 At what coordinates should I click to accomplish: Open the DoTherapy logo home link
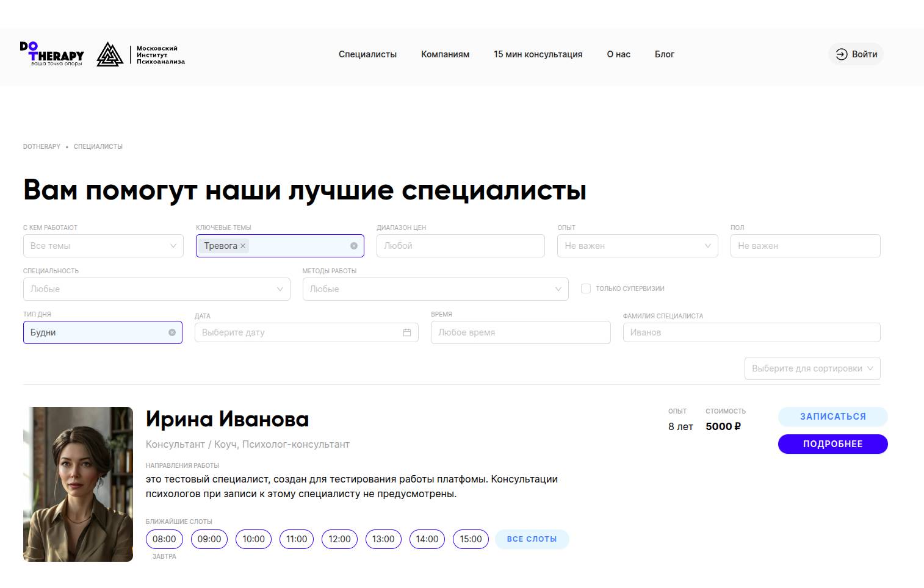[x=52, y=54]
